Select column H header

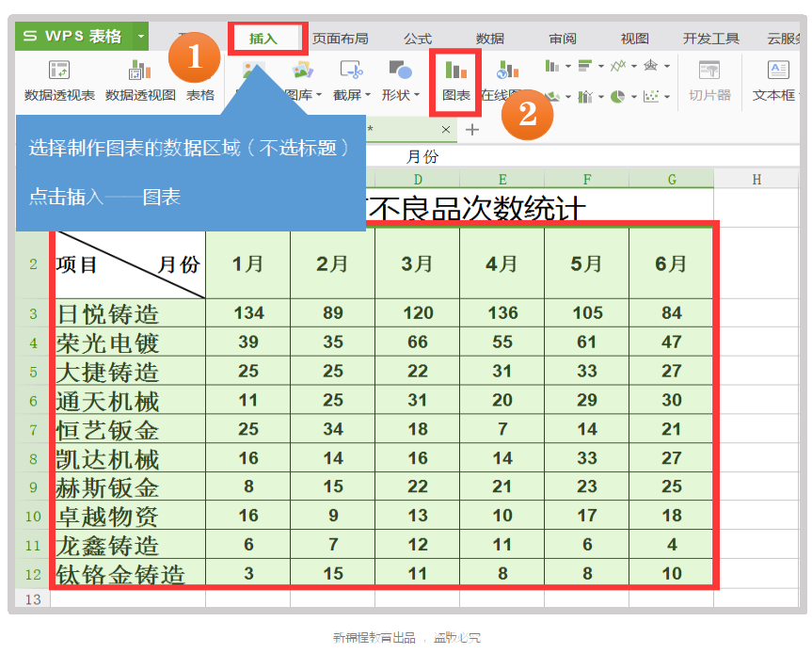756,179
